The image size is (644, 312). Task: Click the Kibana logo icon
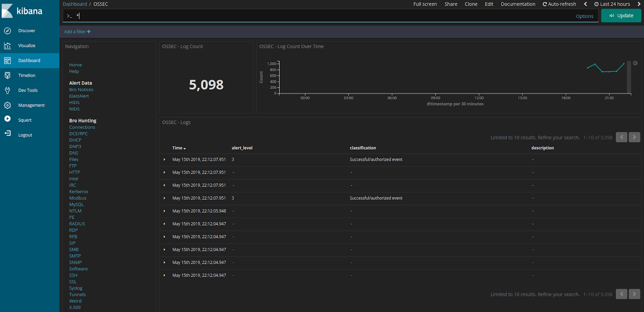pyautogui.click(x=7, y=11)
